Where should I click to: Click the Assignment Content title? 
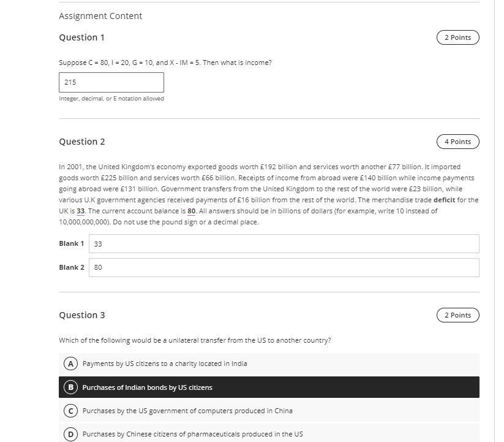(x=100, y=16)
